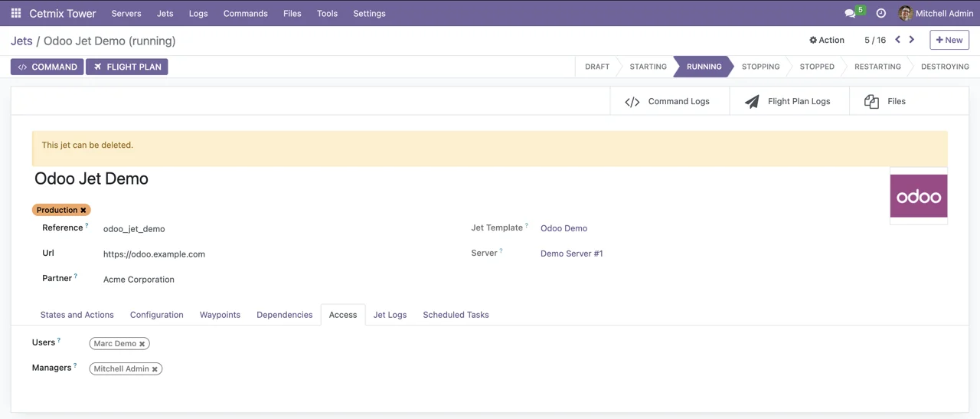Open the Demo Server #1 link

click(571, 254)
